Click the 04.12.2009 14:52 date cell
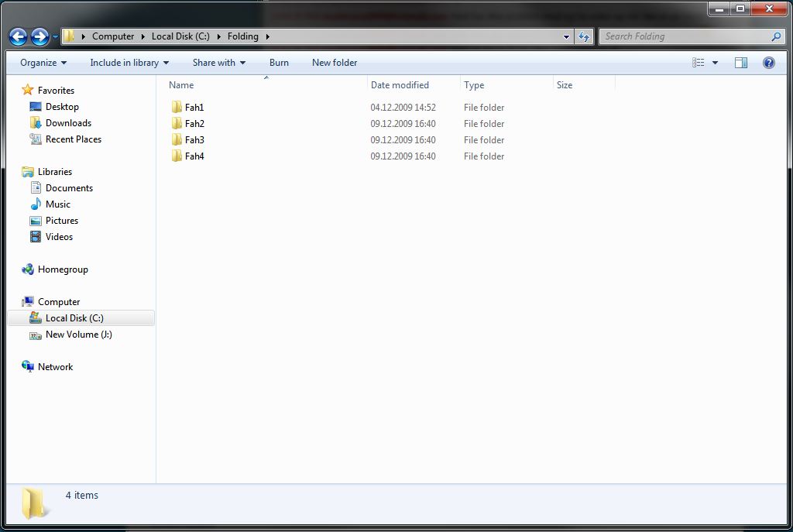 [x=403, y=107]
